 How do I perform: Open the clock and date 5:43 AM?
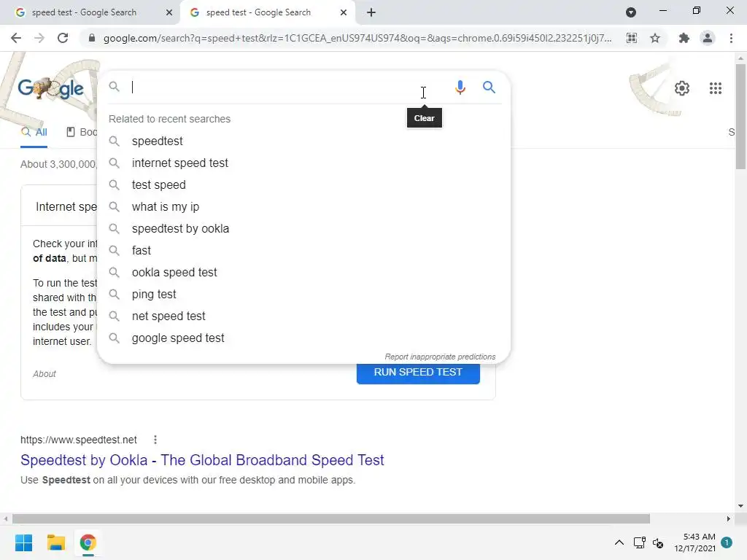click(694, 542)
